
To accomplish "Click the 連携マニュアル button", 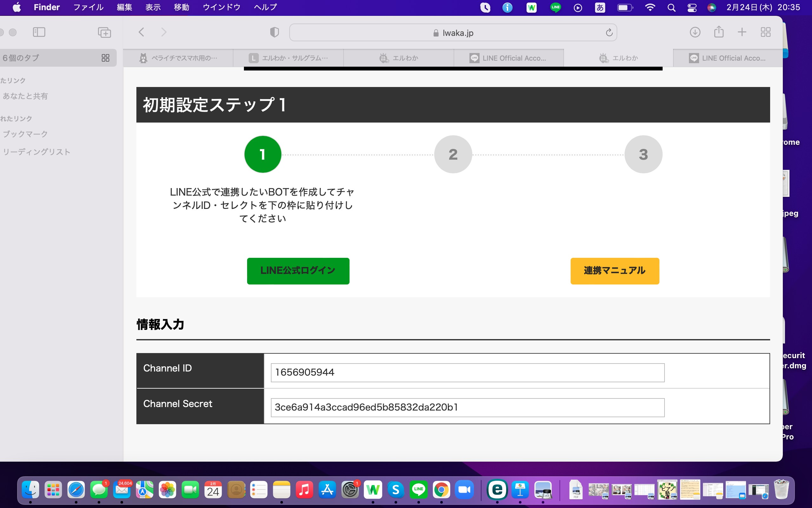I will point(615,271).
